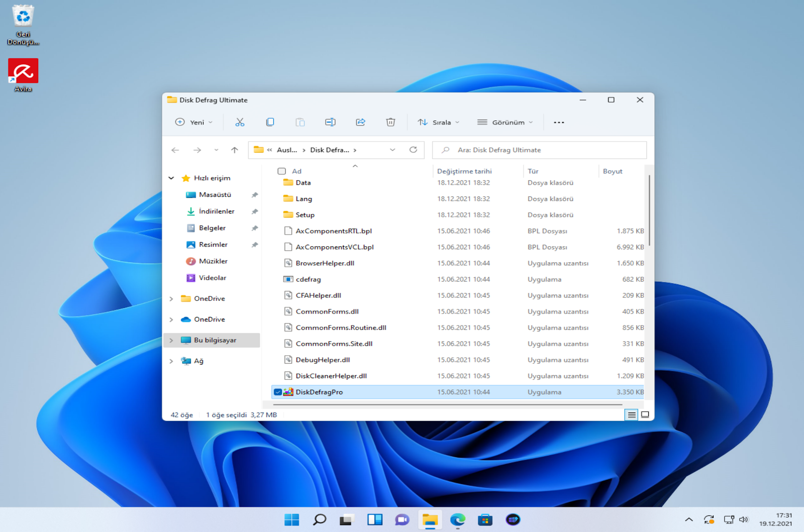Sort by Tür column header
The width and height of the screenshot is (804, 532).
pyautogui.click(x=533, y=171)
